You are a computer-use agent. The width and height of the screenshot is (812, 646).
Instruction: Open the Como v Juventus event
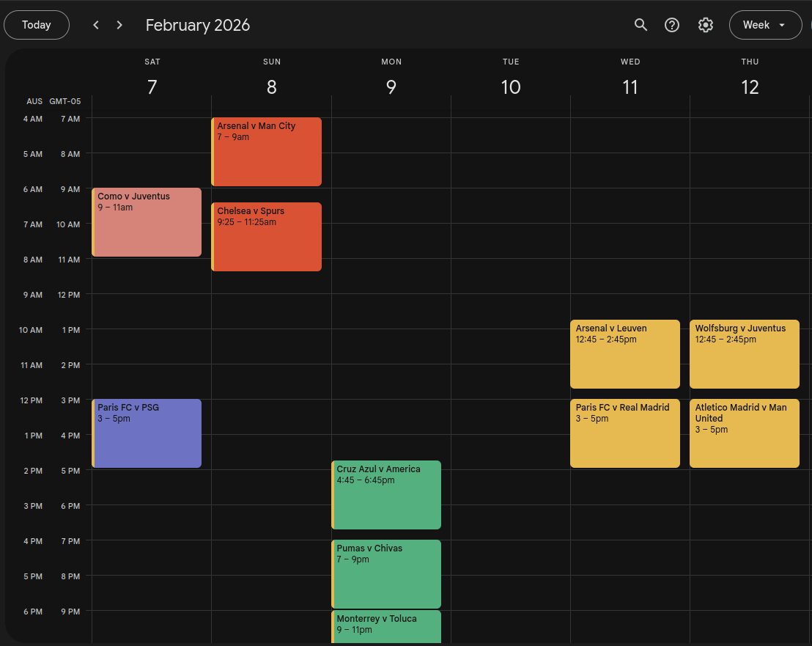[x=147, y=220]
